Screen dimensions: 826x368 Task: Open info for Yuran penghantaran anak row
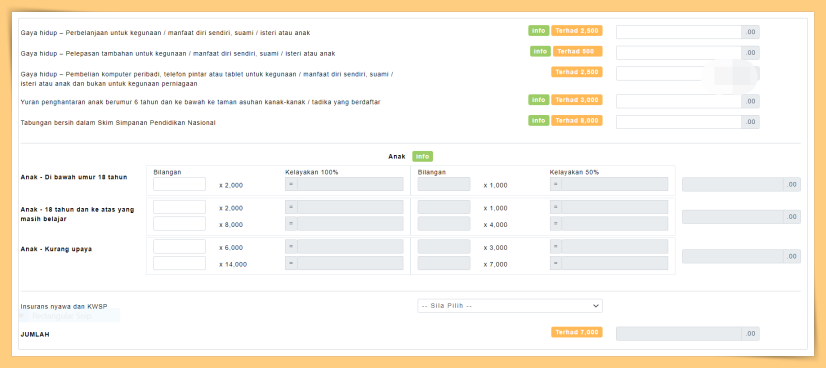click(x=538, y=100)
